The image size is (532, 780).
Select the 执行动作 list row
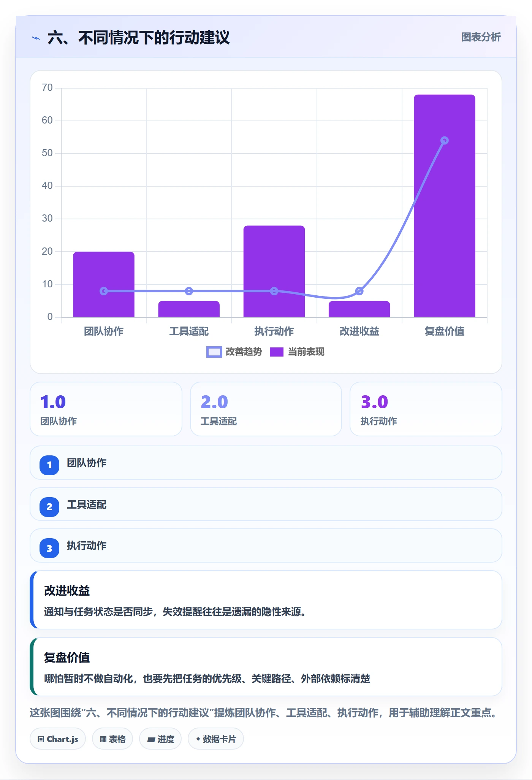[266, 545]
